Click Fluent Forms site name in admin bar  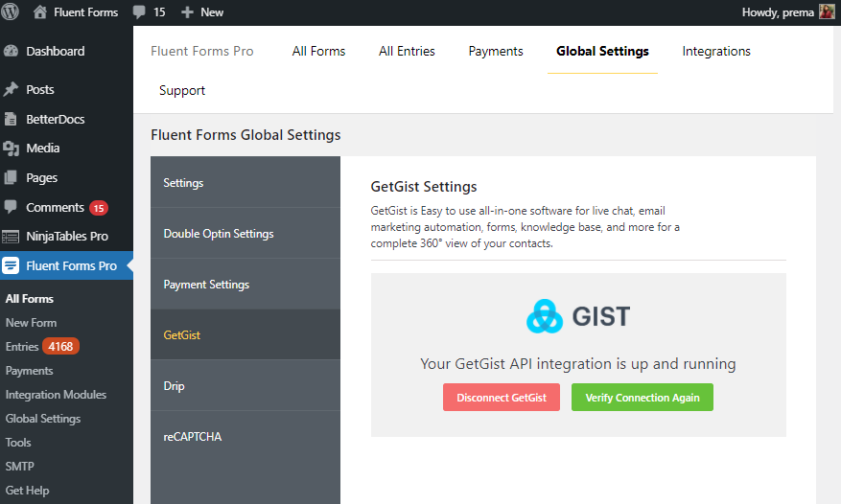[85, 12]
